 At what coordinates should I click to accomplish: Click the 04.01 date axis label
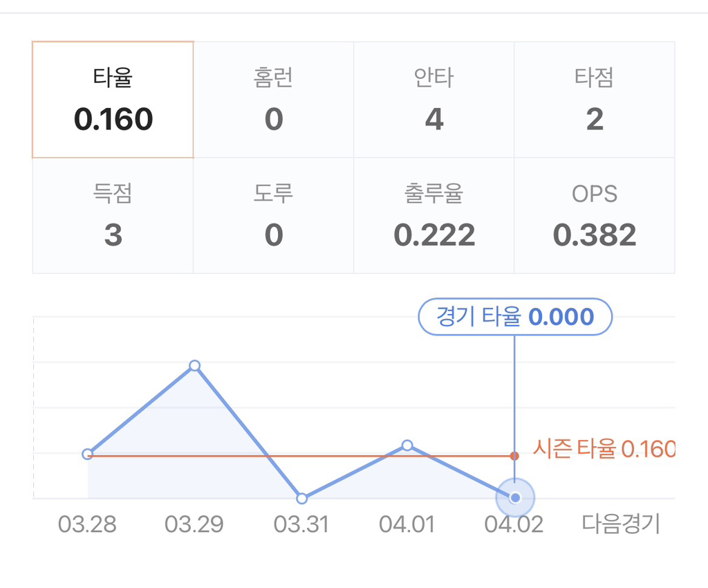tap(407, 524)
